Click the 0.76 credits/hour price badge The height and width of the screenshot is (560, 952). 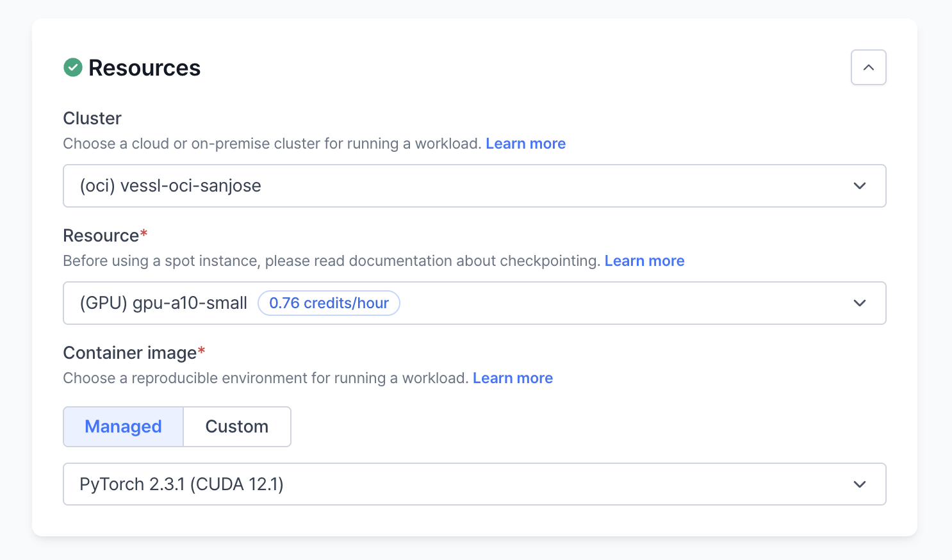(x=329, y=303)
